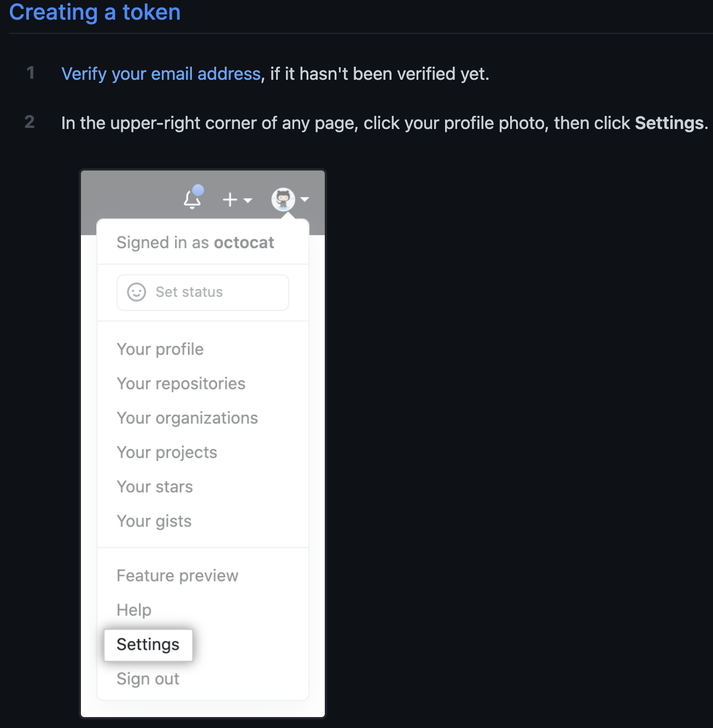Select Your repositories in the menu

click(180, 384)
